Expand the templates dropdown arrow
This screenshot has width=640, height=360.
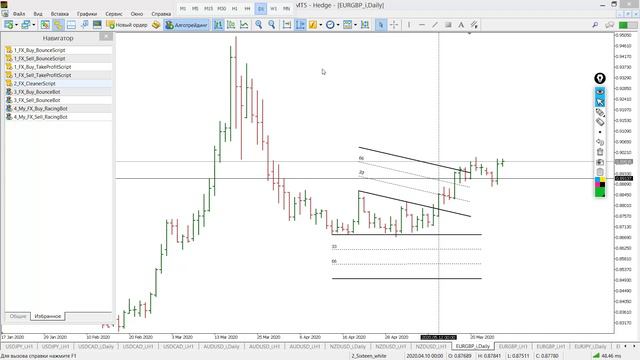[355, 25]
